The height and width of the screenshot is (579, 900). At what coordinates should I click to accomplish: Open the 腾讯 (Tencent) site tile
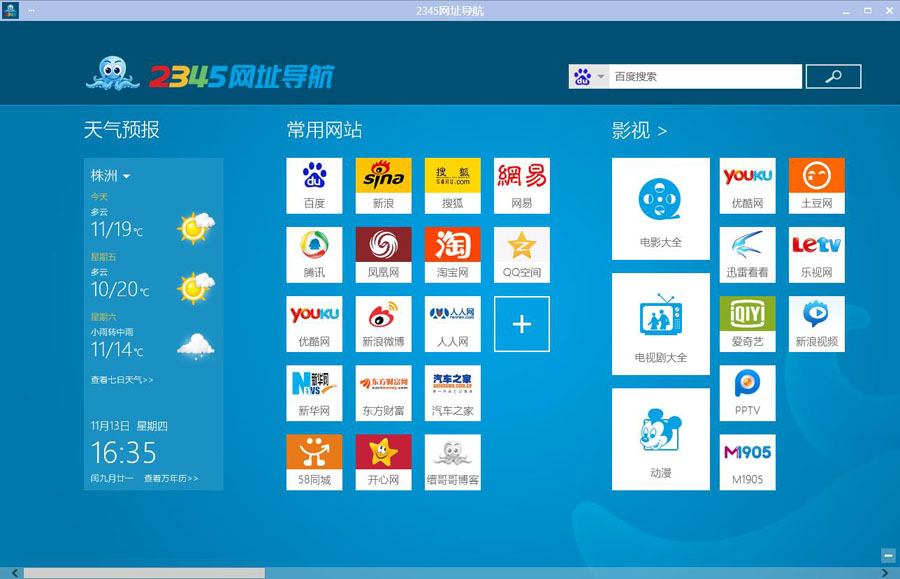click(314, 255)
